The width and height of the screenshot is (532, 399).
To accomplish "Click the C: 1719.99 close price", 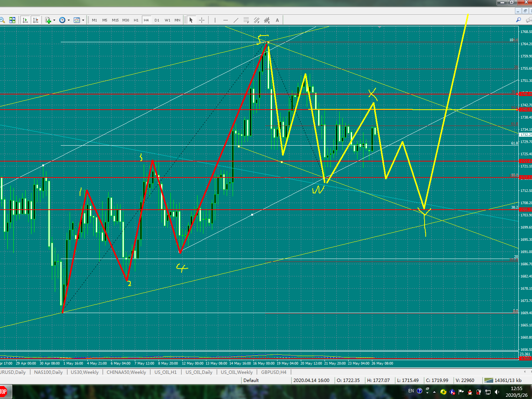I will coord(437,380).
